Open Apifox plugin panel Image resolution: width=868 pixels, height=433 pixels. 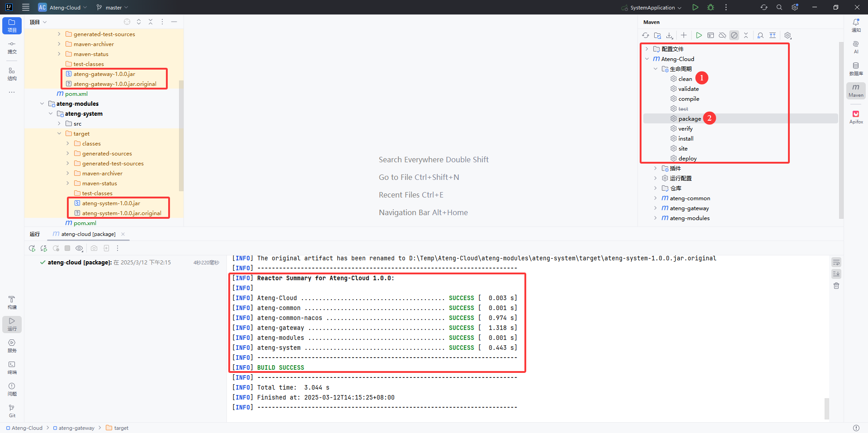tap(856, 117)
